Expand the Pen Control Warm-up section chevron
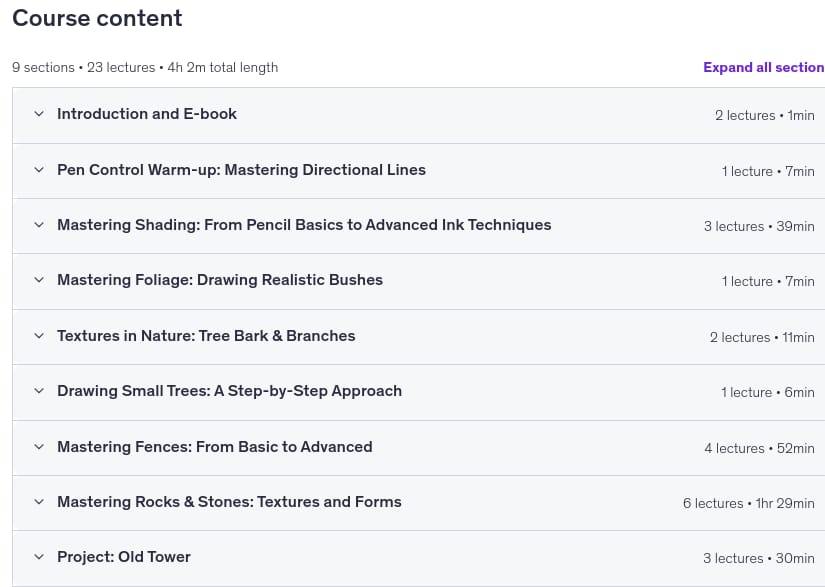This screenshot has height=587, width=825. tap(39, 169)
